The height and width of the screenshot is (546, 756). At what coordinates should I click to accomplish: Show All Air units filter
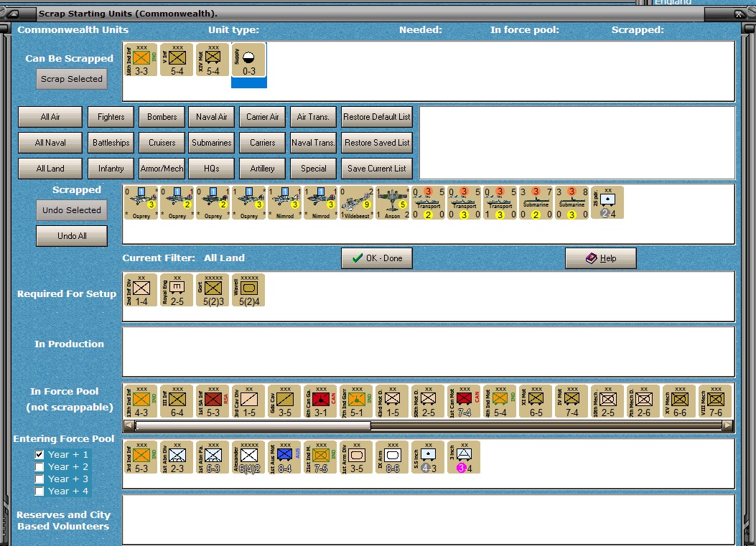pyautogui.click(x=50, y=117)
